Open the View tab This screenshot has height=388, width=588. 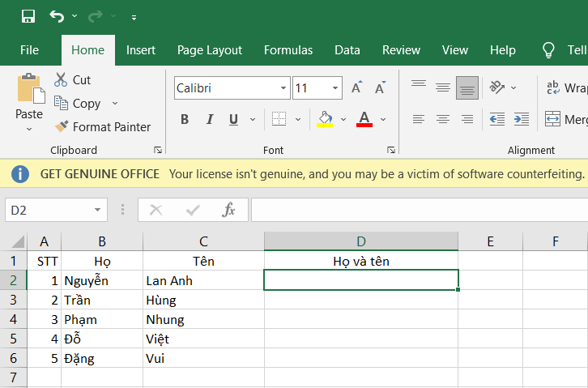(x=455, y=50)
